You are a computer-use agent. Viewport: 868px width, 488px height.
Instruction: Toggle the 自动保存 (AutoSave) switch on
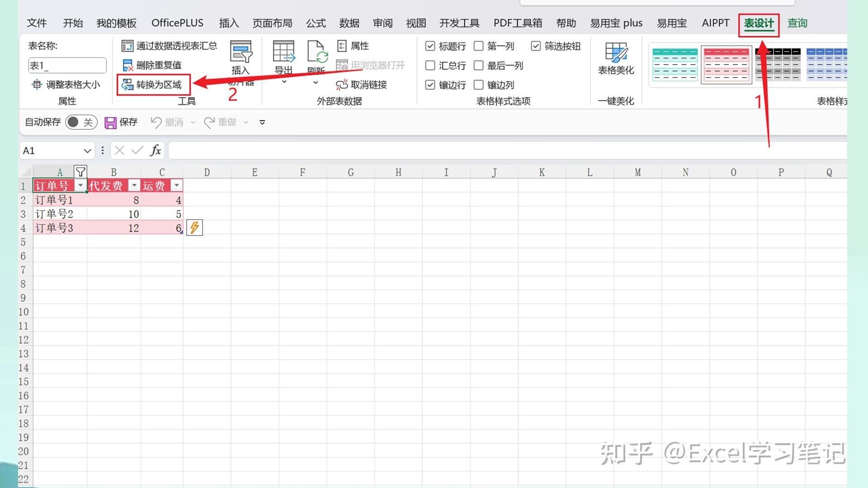pos(80,122)
